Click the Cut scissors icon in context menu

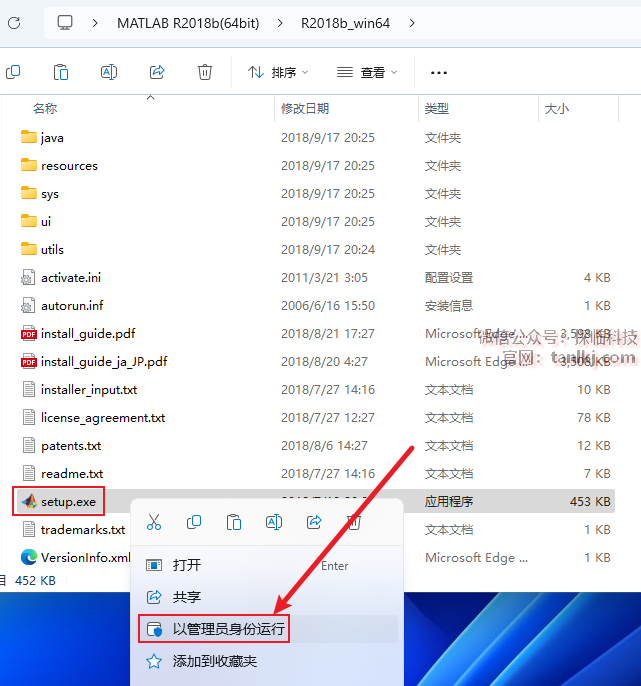pyautogui.click(x=154, y=522)
